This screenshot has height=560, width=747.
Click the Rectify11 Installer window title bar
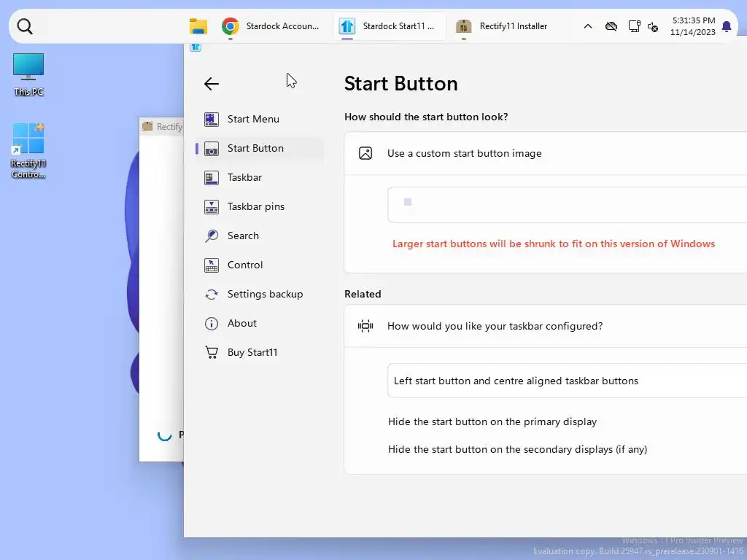[162, 127]
